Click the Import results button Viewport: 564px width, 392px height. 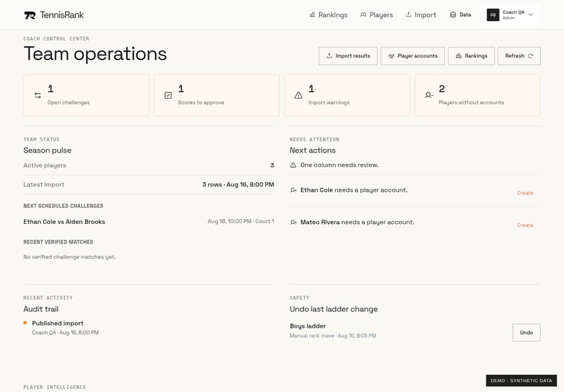tap(348, 56)
